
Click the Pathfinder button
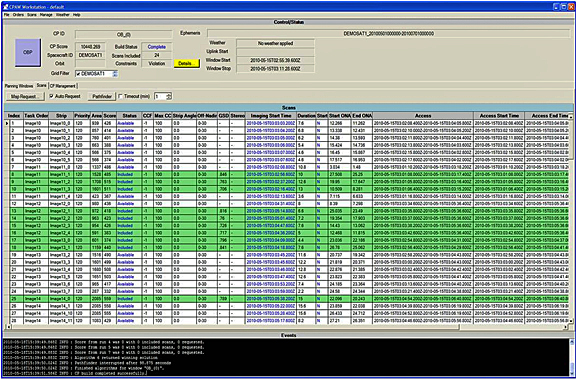(102, 97)
